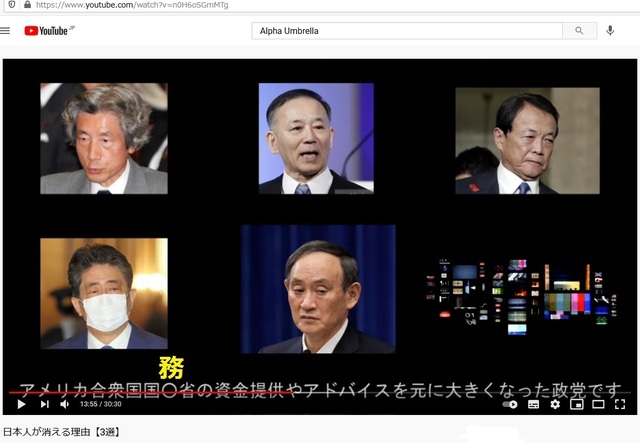640x443 pixels.
Task: Click the center of the video frame
Action: tap(320, 225)
